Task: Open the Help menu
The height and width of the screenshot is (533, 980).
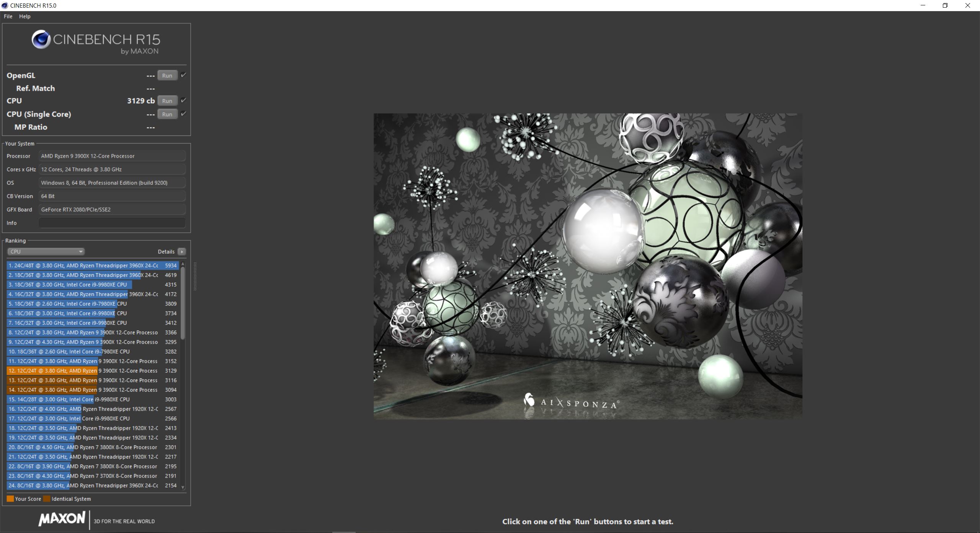Action: [x=24, y=16]
